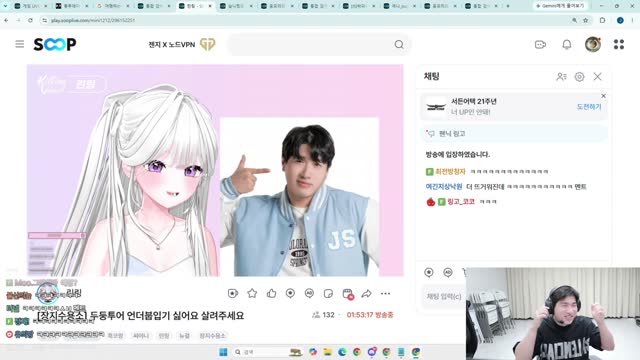Open the Windows Start button

tap(223, 352)
